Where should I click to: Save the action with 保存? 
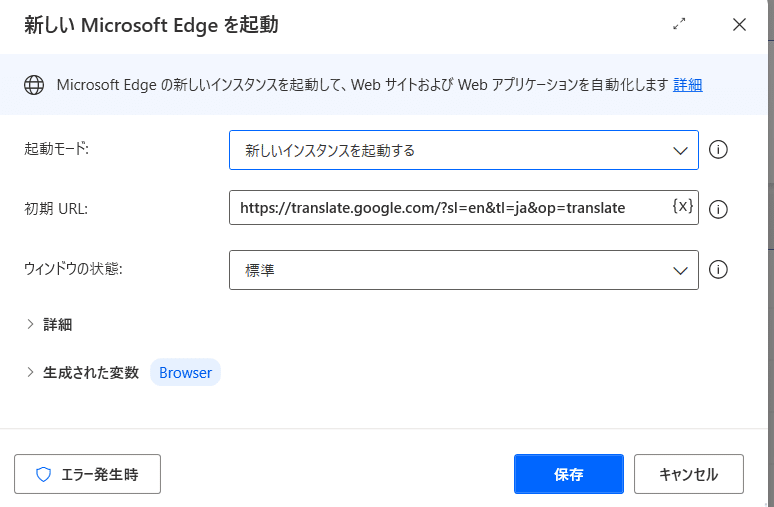click(x=569, y=474)
